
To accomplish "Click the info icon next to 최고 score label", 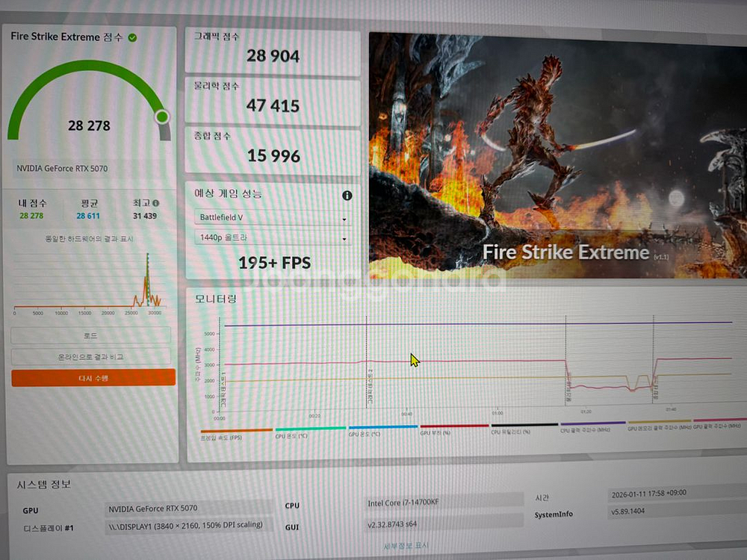I will point(156,202).
